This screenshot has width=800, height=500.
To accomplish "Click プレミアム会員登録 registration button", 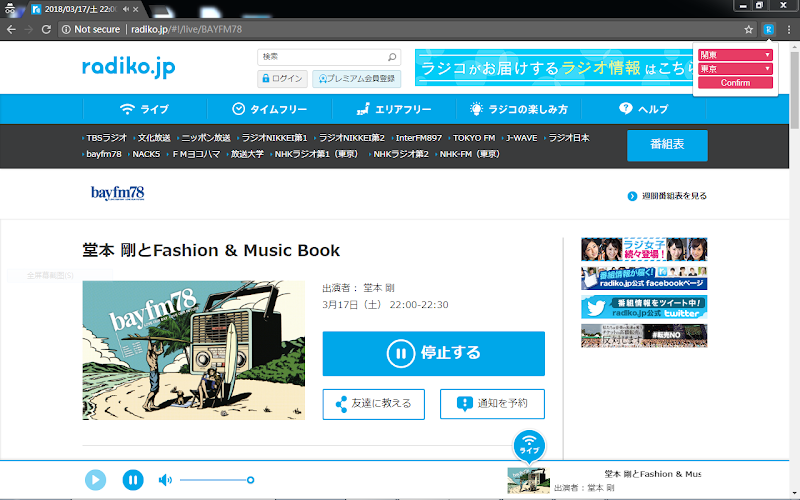I will [357, 79].
